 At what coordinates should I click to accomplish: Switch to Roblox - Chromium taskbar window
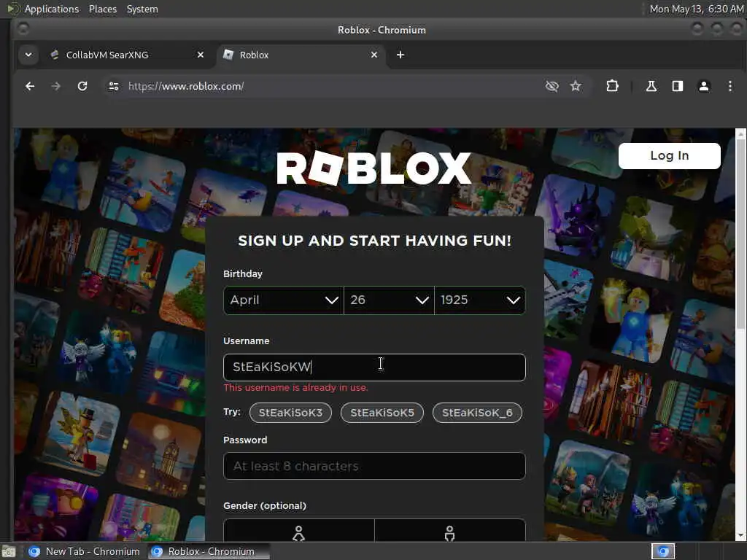point(209,551)
